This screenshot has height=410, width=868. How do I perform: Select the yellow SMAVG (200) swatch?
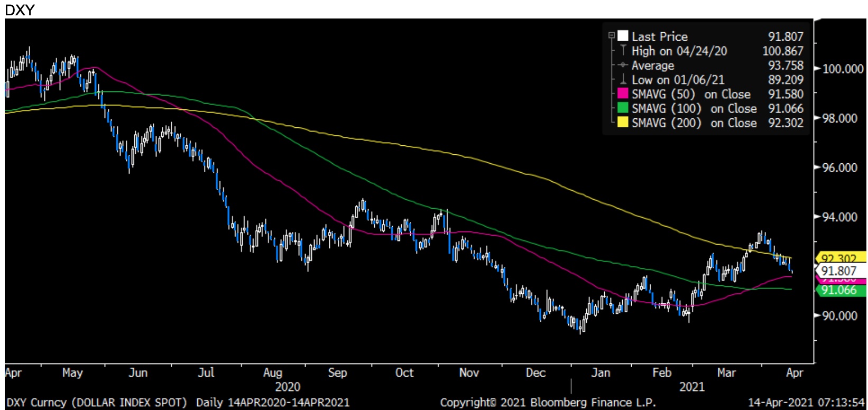pyautogui.click(x=623, y=123)
